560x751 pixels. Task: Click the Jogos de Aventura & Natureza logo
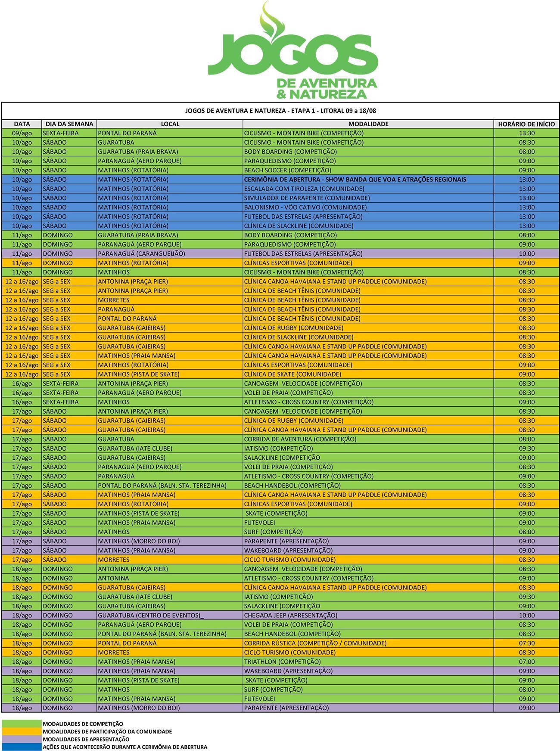(293, 50)
